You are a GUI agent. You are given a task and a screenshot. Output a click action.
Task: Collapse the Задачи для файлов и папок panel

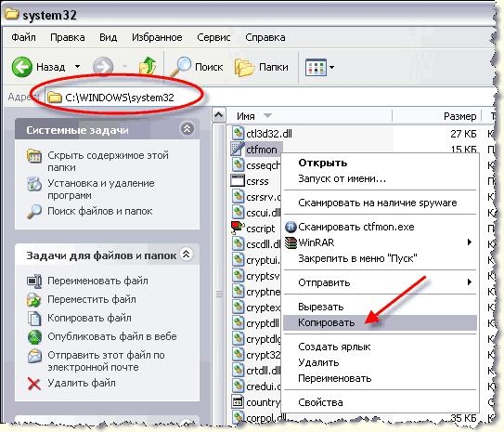click(187, 255)
